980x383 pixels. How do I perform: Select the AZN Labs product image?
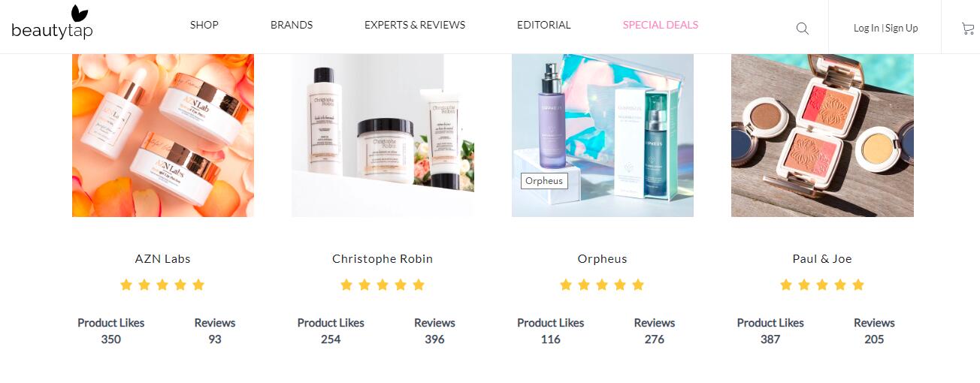point(163,135)
